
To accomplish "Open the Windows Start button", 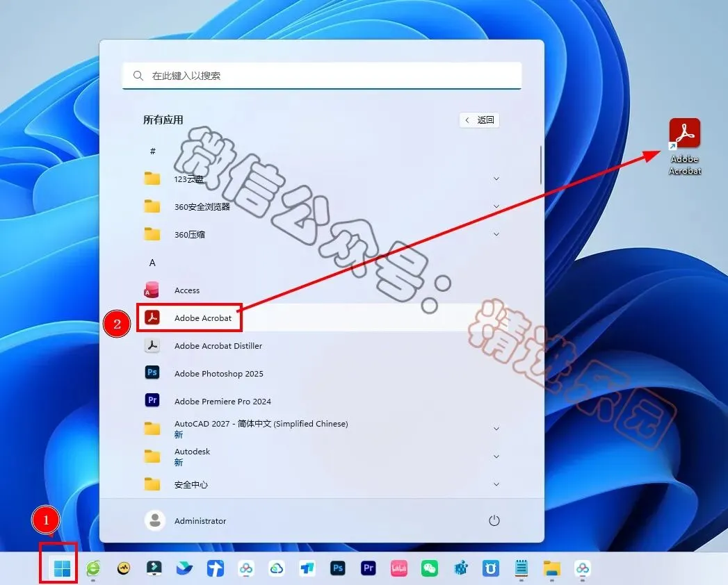I will (62, 568).
